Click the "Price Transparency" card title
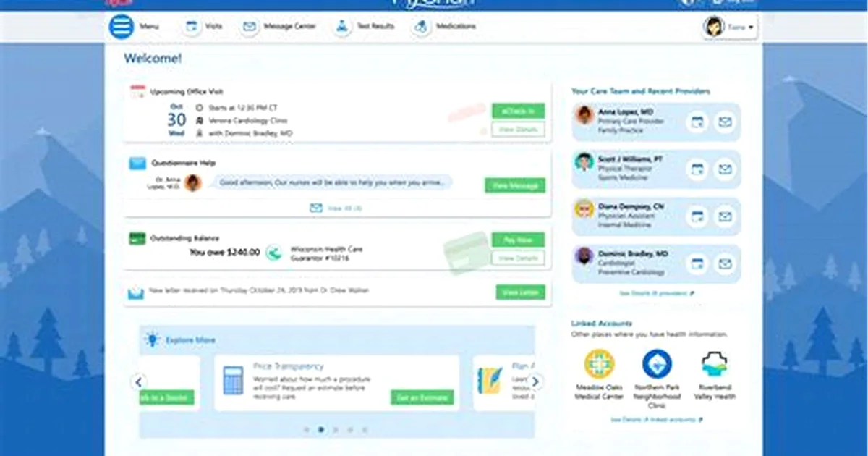Image resolution: width=868 pixels, height=456 pixels. pyautogui.click(x=289, y=366)
